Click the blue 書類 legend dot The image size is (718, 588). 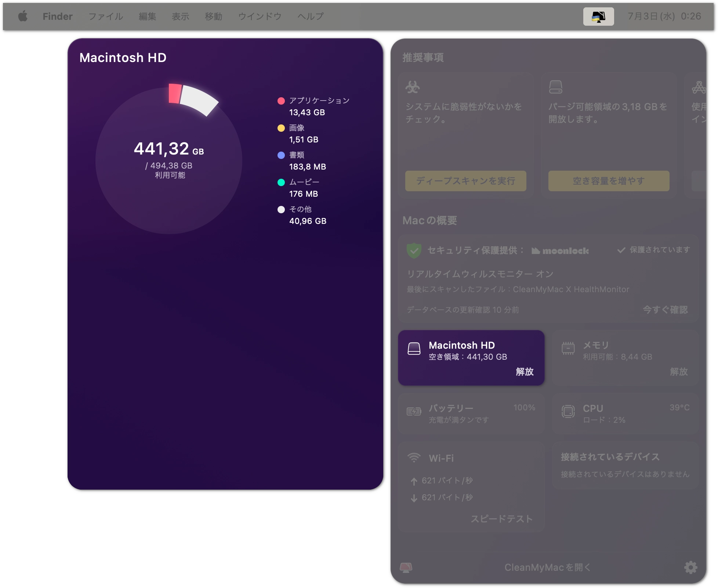point(281,155)
